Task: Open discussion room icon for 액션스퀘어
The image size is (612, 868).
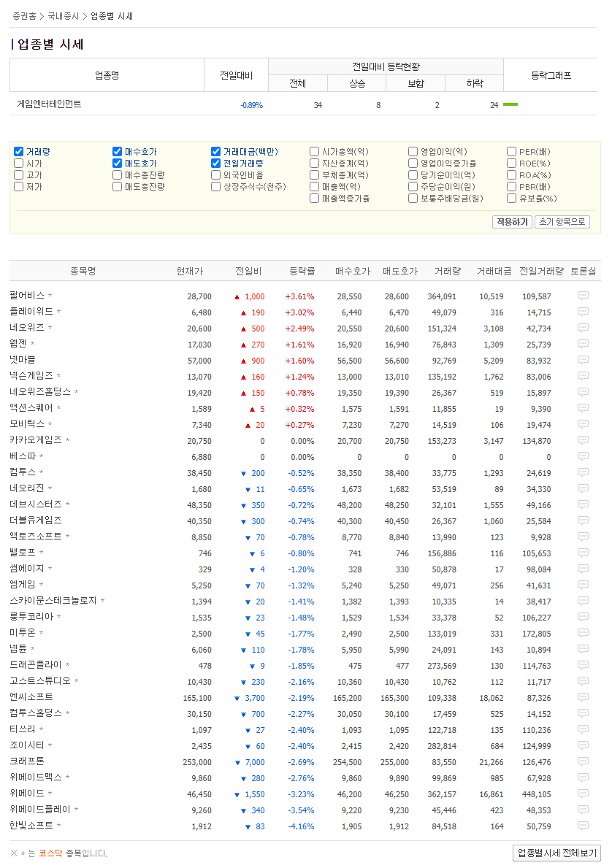Action: click(x=583, y=408)
